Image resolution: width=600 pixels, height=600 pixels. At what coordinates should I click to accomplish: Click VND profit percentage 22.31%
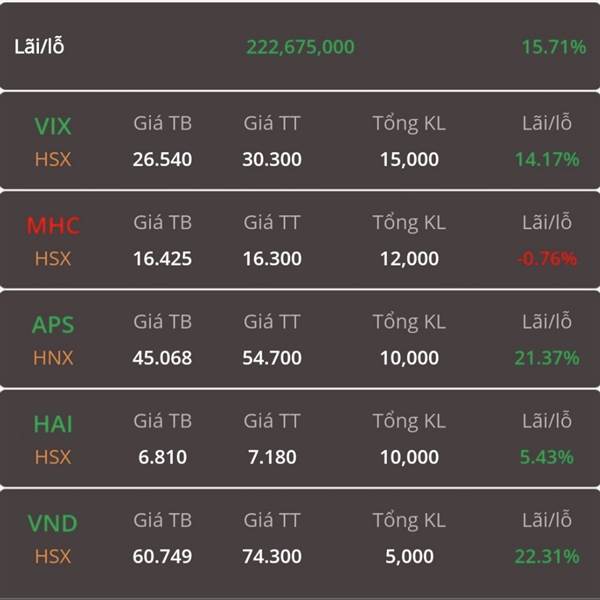click(x=547, y=556)
